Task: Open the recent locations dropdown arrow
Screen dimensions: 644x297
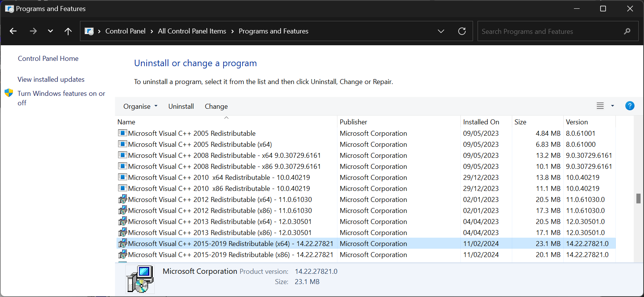Action: [50, 31]
